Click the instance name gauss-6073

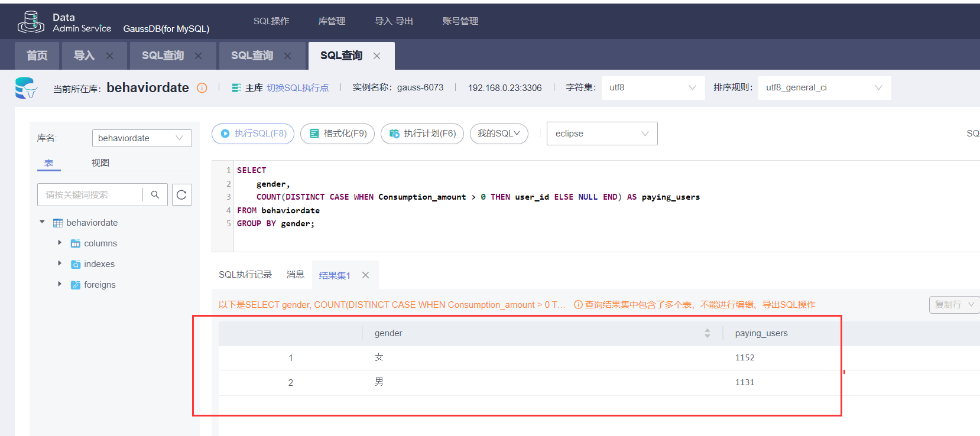click(420, 87)
